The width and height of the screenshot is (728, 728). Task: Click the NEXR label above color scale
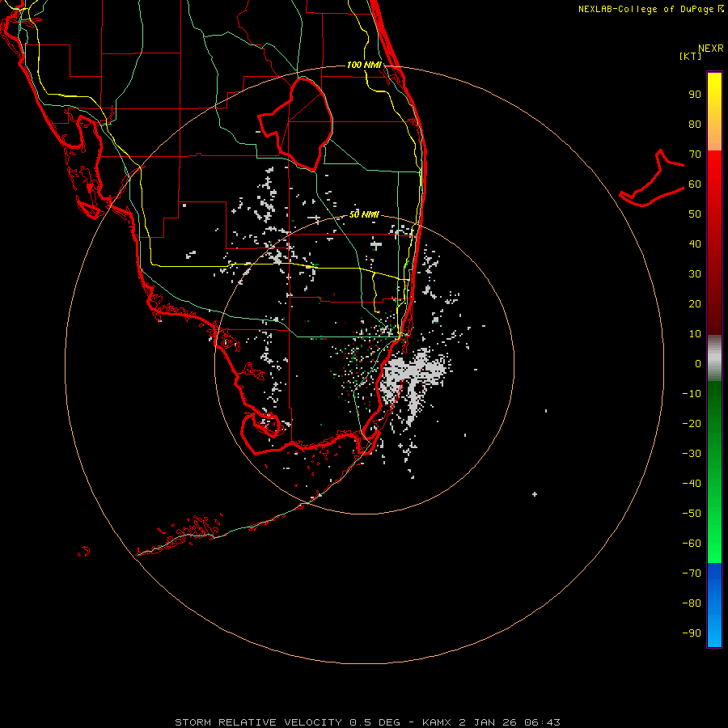[710, 49]
